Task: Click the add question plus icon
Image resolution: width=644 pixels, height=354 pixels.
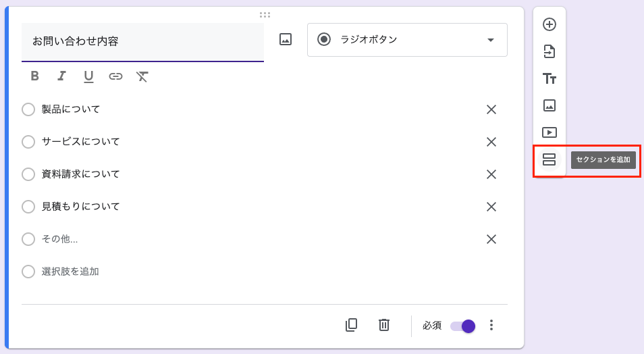Action: 549,24
